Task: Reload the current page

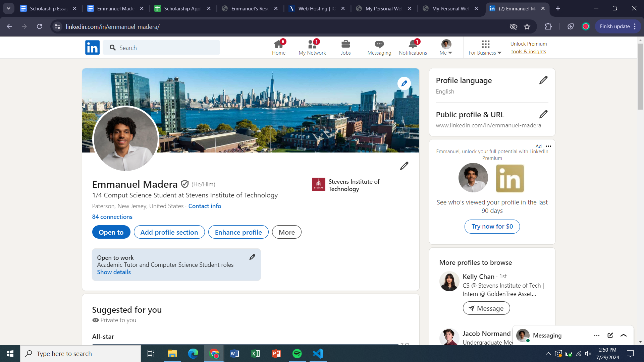Action: [39, 26]
